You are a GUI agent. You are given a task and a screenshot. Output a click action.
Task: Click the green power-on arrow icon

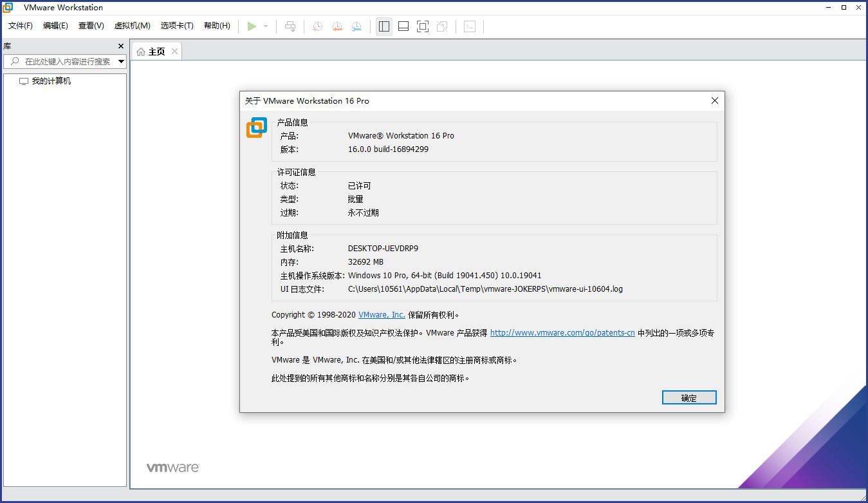pyautogui.click(x=252, y=26)
